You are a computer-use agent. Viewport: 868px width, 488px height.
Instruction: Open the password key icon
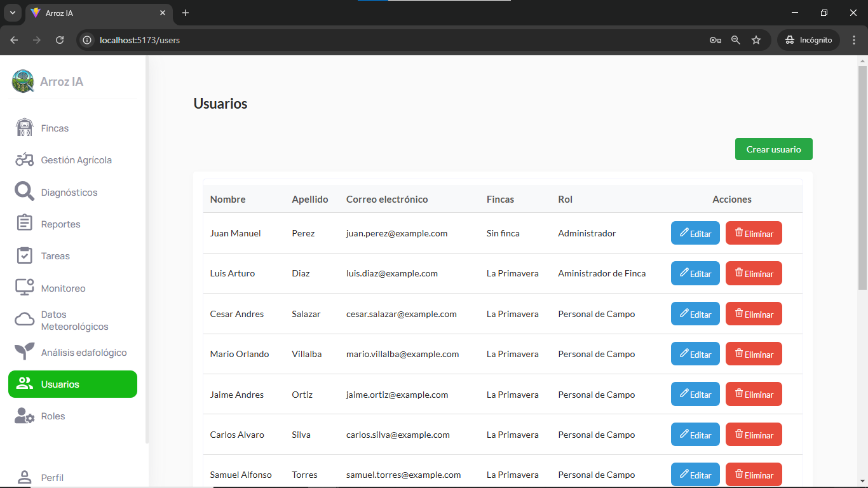(715, 40)
